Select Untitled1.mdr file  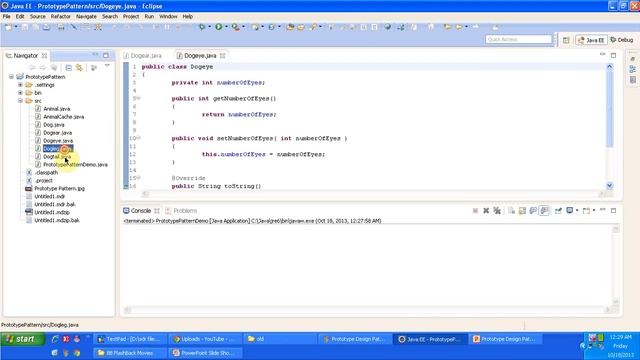point(49,196)
